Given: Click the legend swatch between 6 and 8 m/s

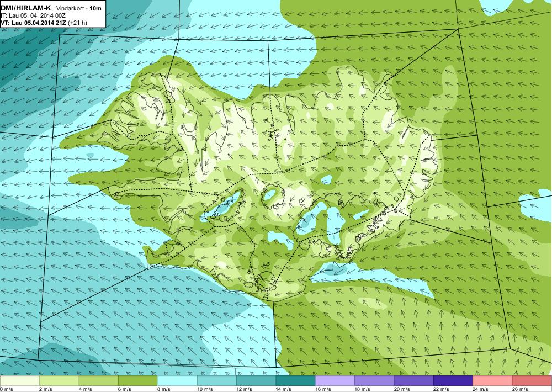Looking at the screenshot, I should [138, 381].
